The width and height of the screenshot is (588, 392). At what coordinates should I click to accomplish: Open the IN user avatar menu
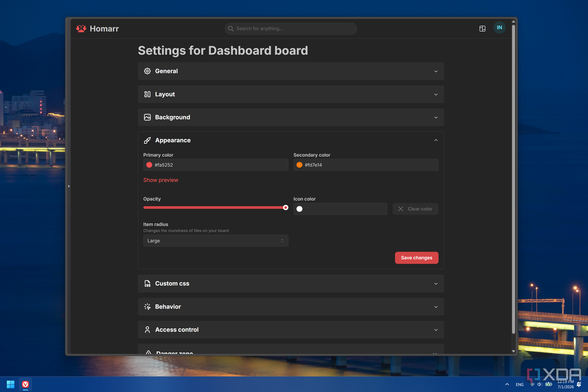(499, 28)
